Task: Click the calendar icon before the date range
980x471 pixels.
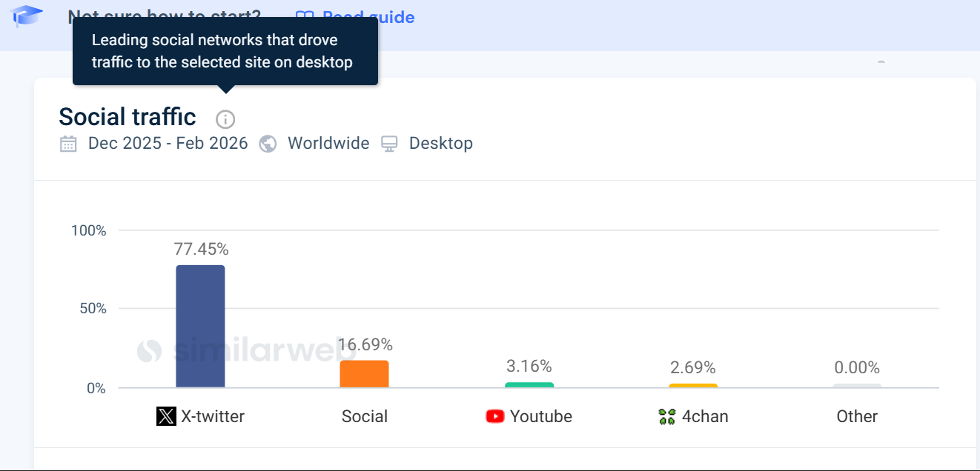Action: coord(68,144)
